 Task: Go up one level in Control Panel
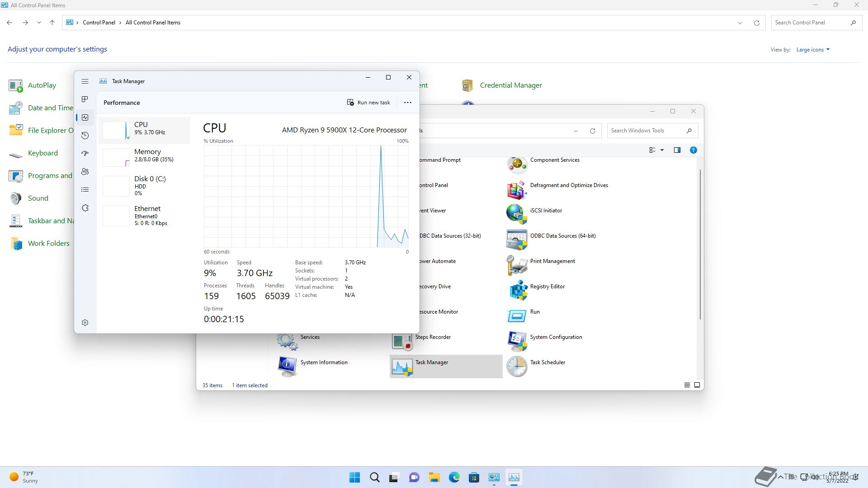point(52,23)
